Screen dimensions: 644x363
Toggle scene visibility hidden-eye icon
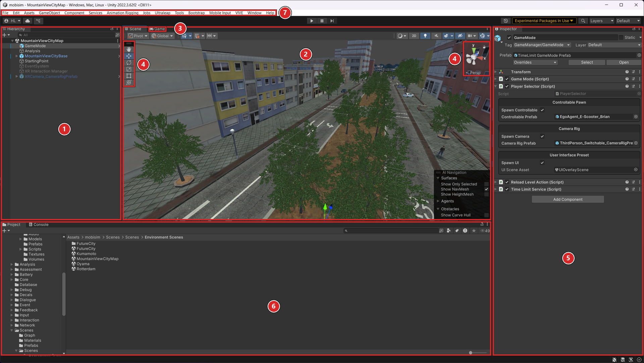point(460,36)
